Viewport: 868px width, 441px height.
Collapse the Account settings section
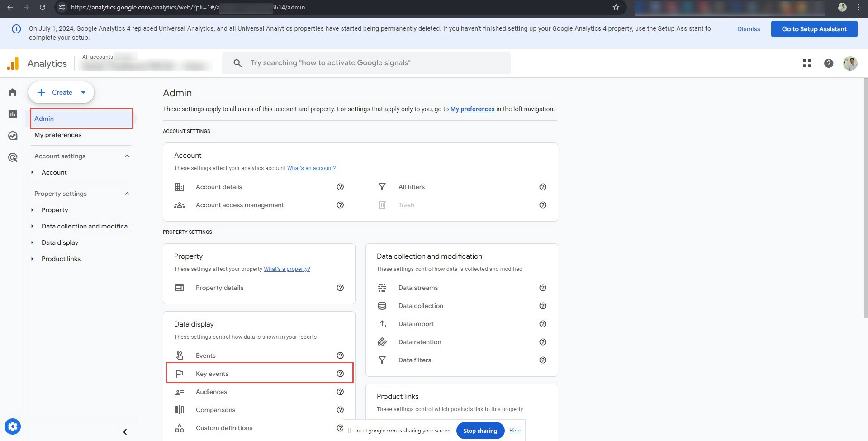pos(127,156)
